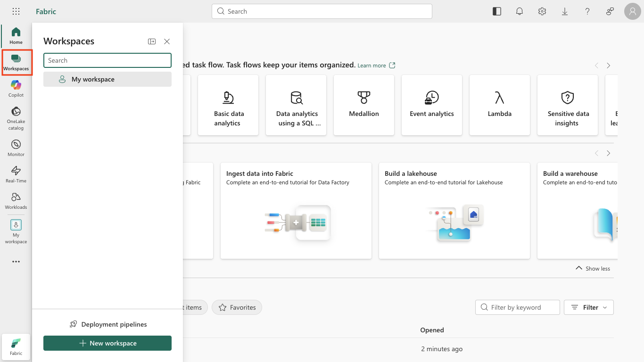Pin the Workspaces pane open
644x362 pixels.
pos(152,41)
